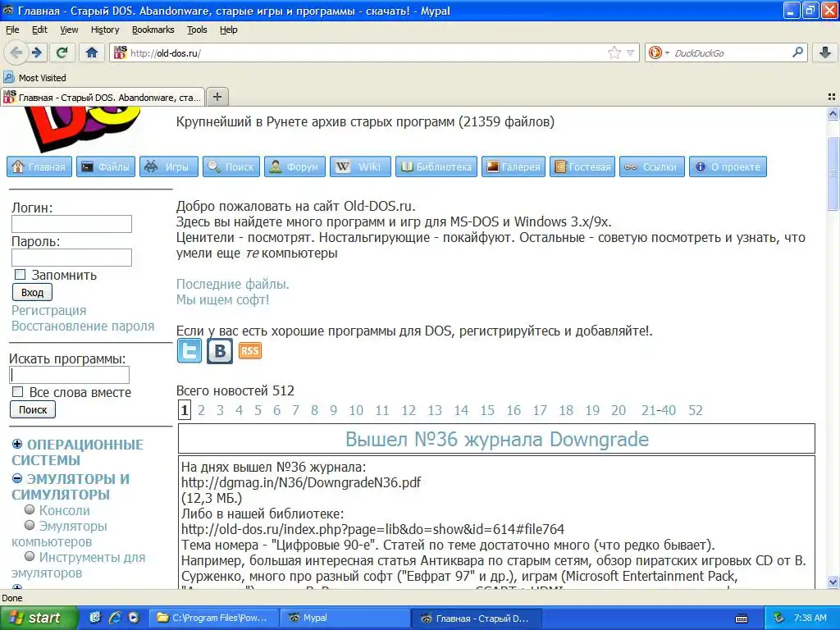Image resolution: width=840 pixels, height=630 pixels.
Task: Open the Гостевая nav button
Action: [x=582, y=167]
